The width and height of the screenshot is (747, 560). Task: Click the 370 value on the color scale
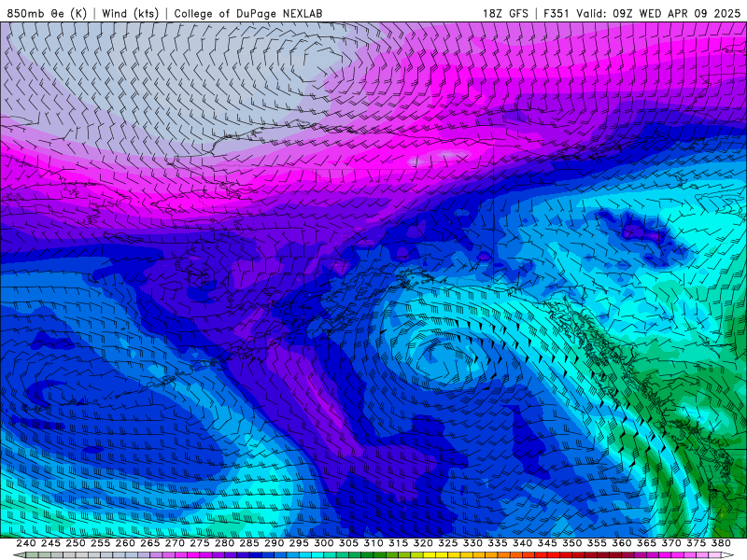[671, 543]
